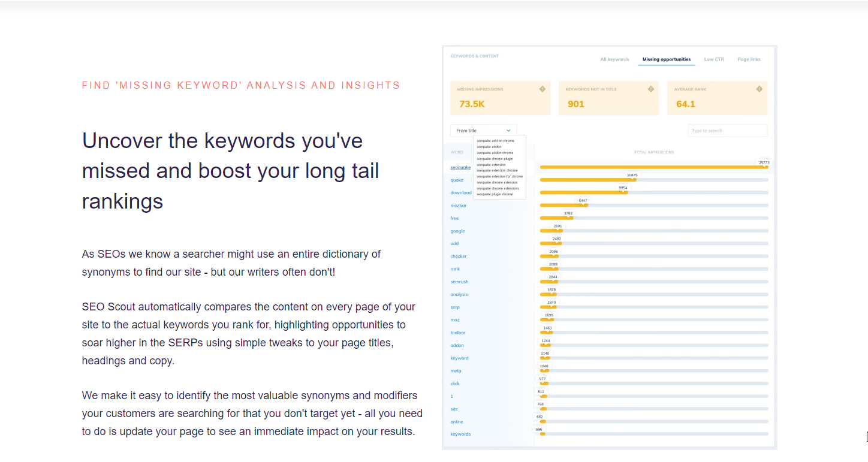The width and height of the screenshot is (868, 462).
Task: Click the 'Uncover the keywords you've missed' headline
Action: click(231, 171)
